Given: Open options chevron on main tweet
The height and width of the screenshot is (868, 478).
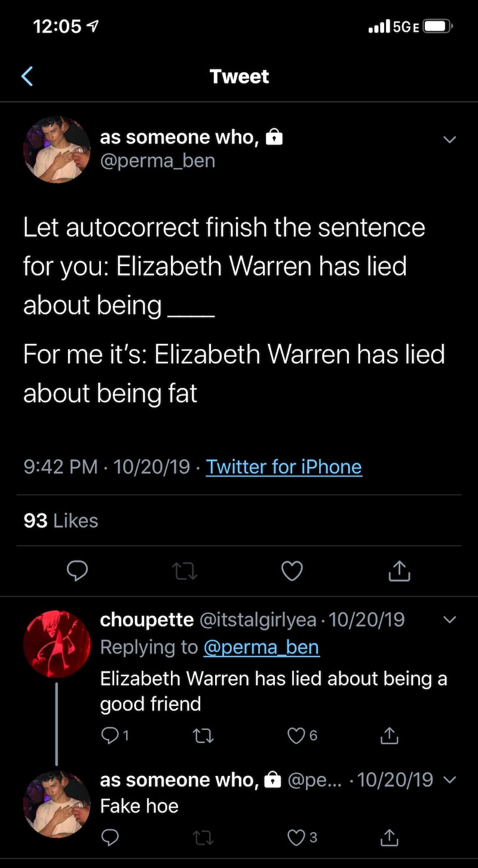Looking at the screenshot, I should [449, 140].
